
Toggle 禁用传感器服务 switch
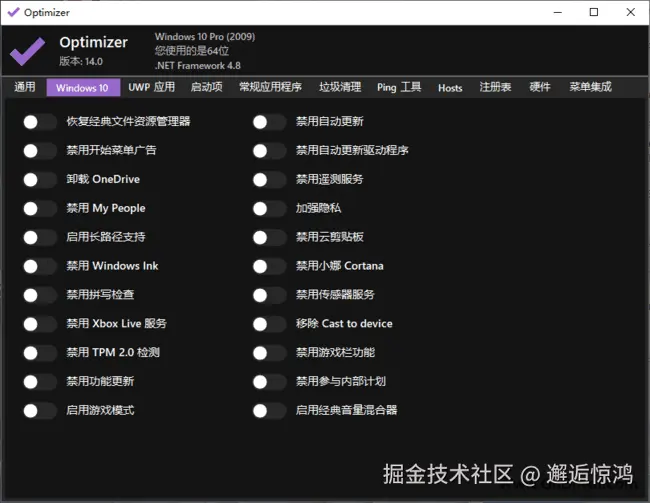tap(269, 295)
